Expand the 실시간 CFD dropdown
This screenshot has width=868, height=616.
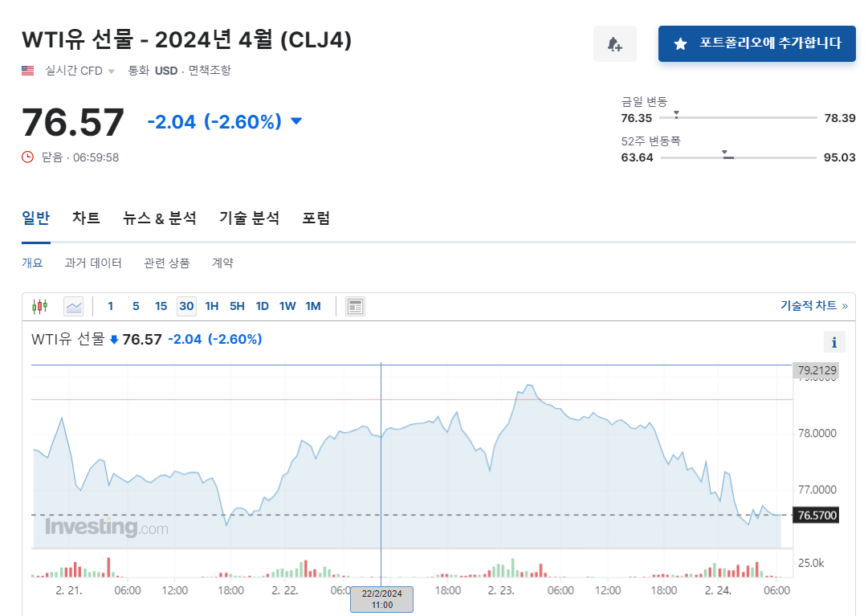coord(109,70)
